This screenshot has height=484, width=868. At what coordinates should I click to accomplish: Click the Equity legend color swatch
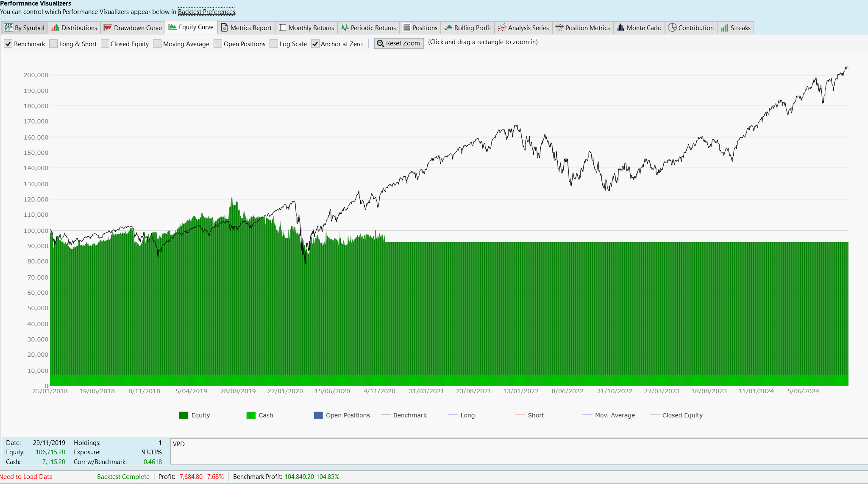[x=184, y=415]
